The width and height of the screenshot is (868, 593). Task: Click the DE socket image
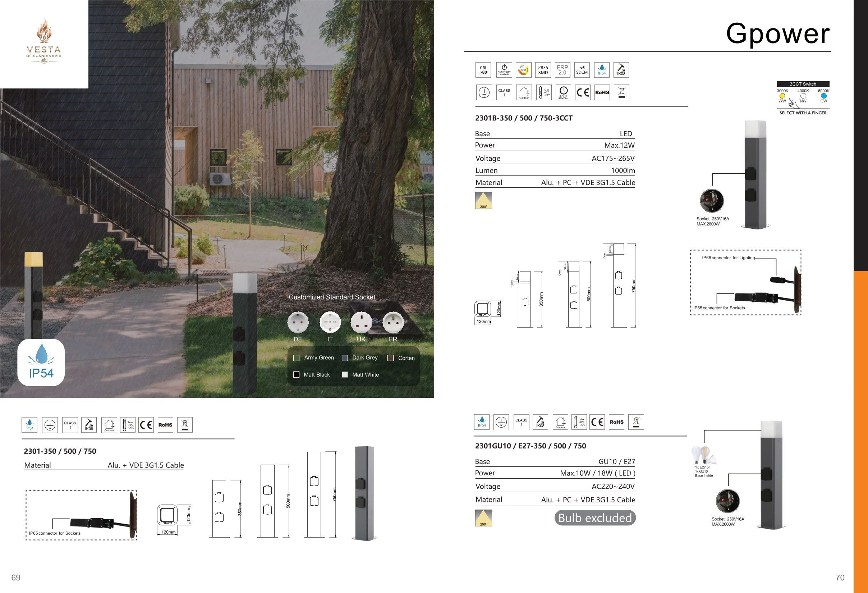point(298,323)
